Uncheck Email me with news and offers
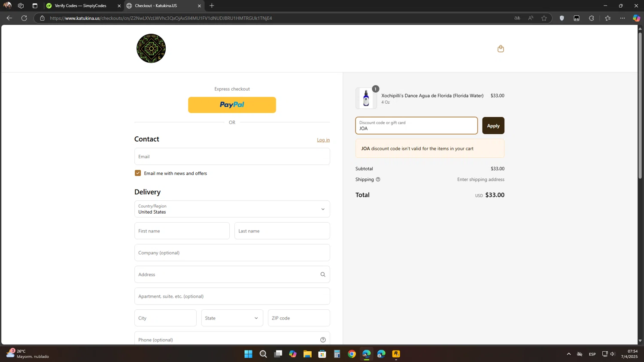Screen dimensions: 644x362 138,173
